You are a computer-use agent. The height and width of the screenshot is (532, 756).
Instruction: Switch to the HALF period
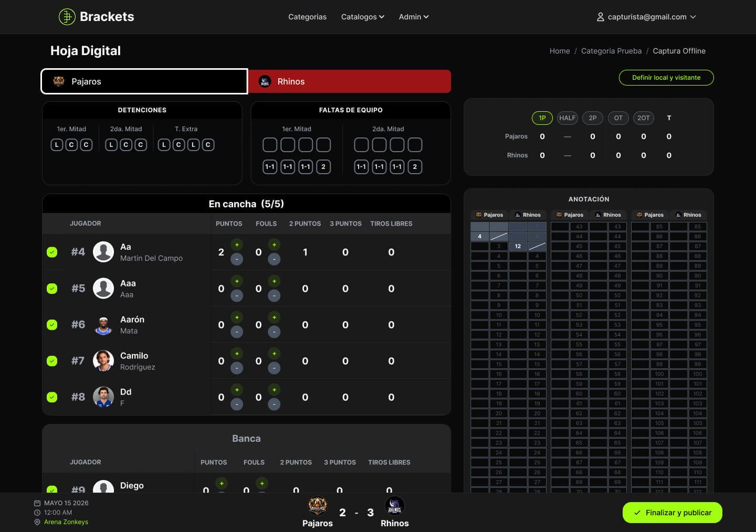[568, 118]
